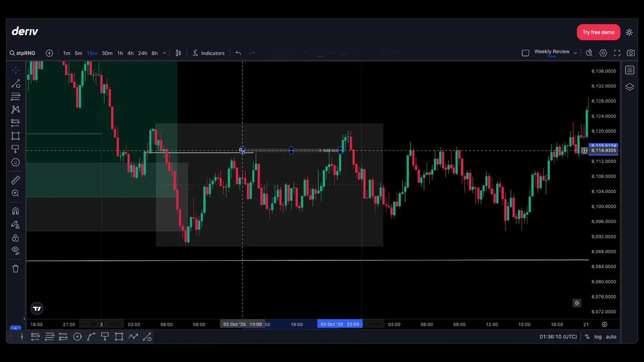Select the 15m timeframe
Viewport: 644px width, 362px height.
[92, 53]
